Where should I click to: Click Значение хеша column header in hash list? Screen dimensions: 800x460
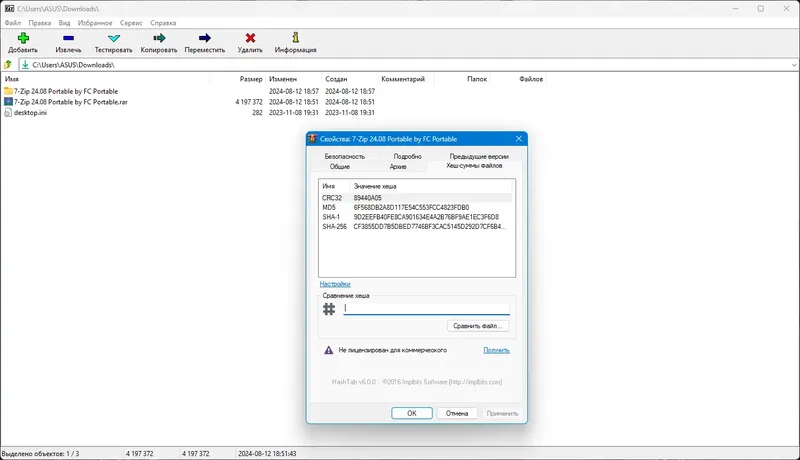pyautogui.click(x=433, y=186)
